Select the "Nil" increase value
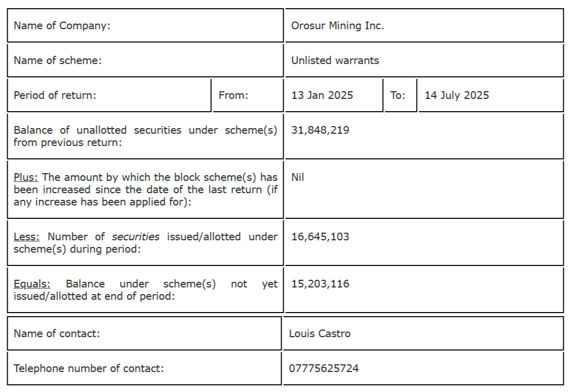 click(298, 177)
